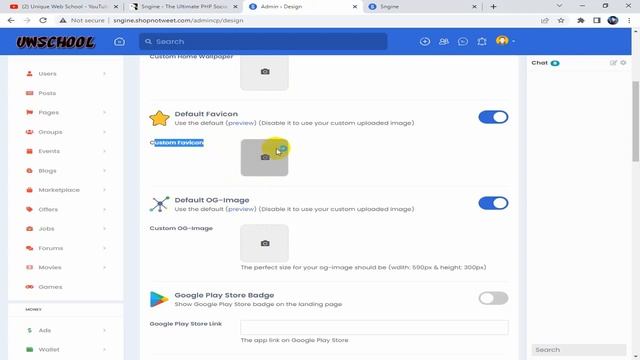This screenshot has height=360, width=640.
Task: Enable Google Play Store Badge toggle
Action: click(493, 298)
